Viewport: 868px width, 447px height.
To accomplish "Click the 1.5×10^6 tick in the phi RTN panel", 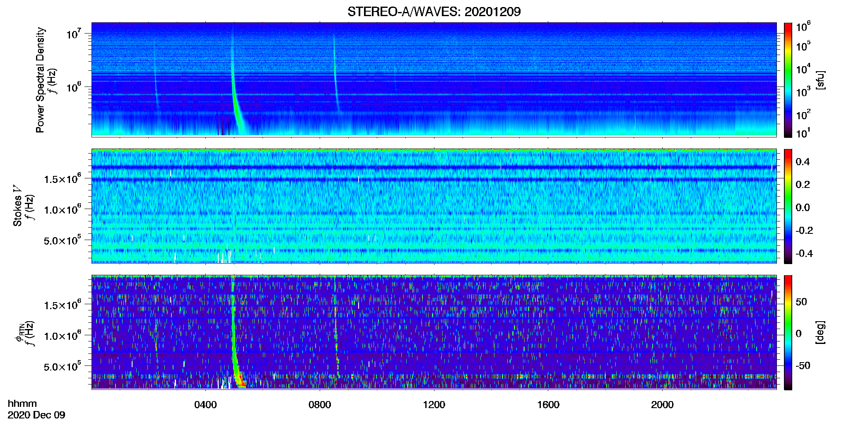I will coord(63,305).
